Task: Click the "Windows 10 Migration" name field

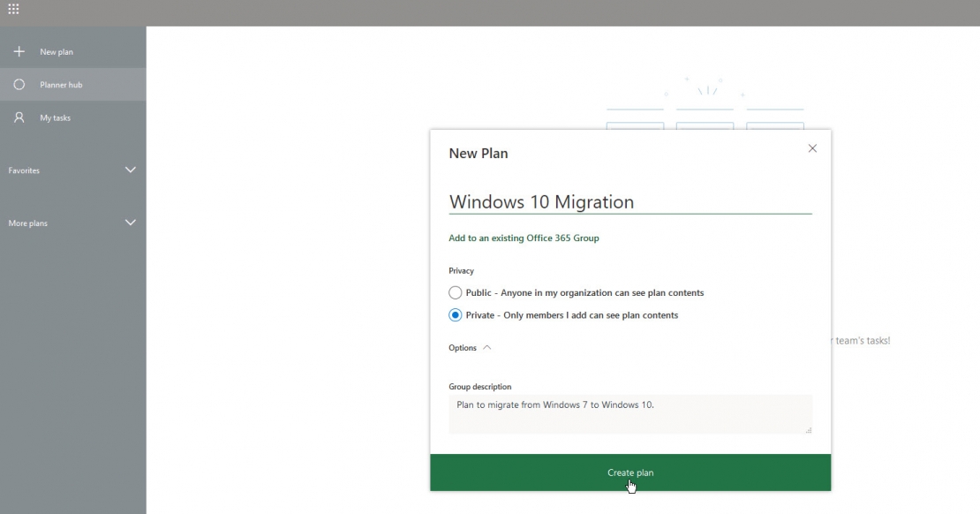Action: 630,201
